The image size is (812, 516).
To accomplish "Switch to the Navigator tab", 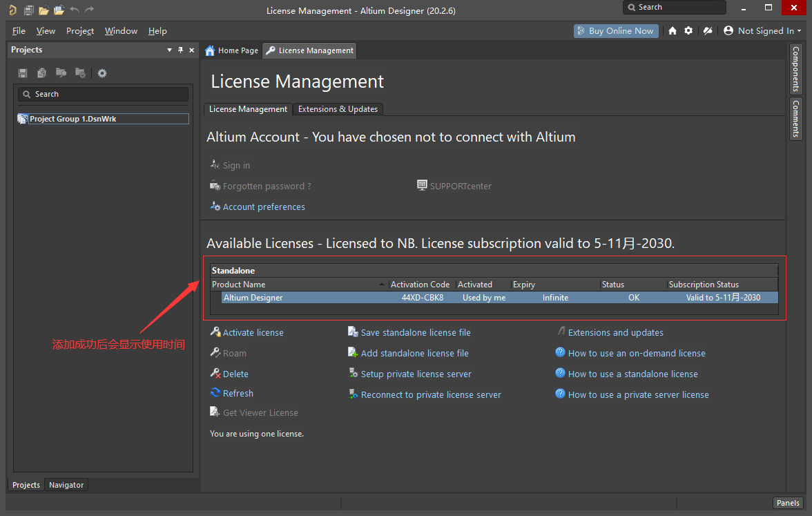I will (66, 485).
